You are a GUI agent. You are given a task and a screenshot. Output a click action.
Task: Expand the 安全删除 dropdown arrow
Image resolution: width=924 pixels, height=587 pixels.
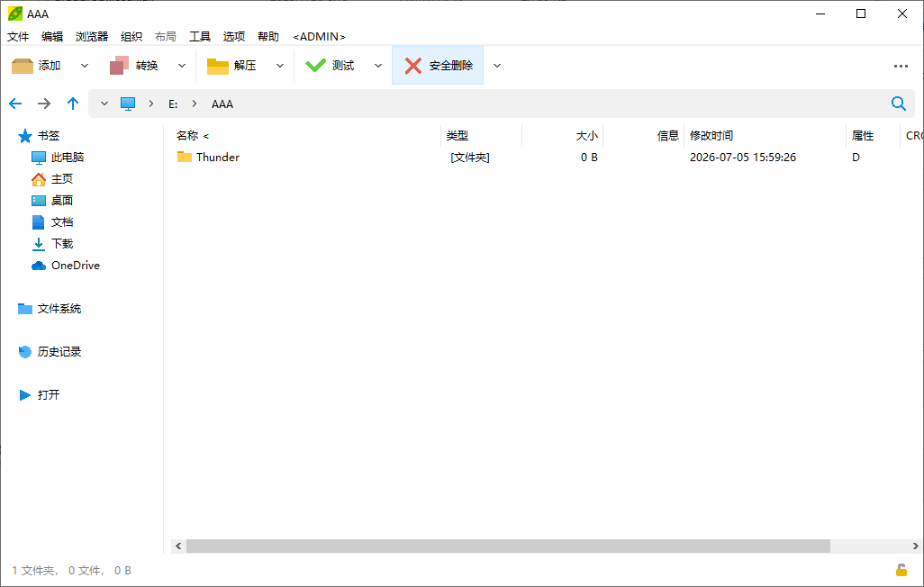pos(497,66)
